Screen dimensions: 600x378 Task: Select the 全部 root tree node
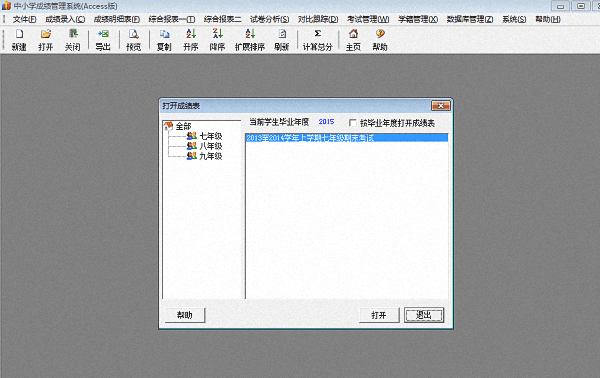tap(183, 126)
